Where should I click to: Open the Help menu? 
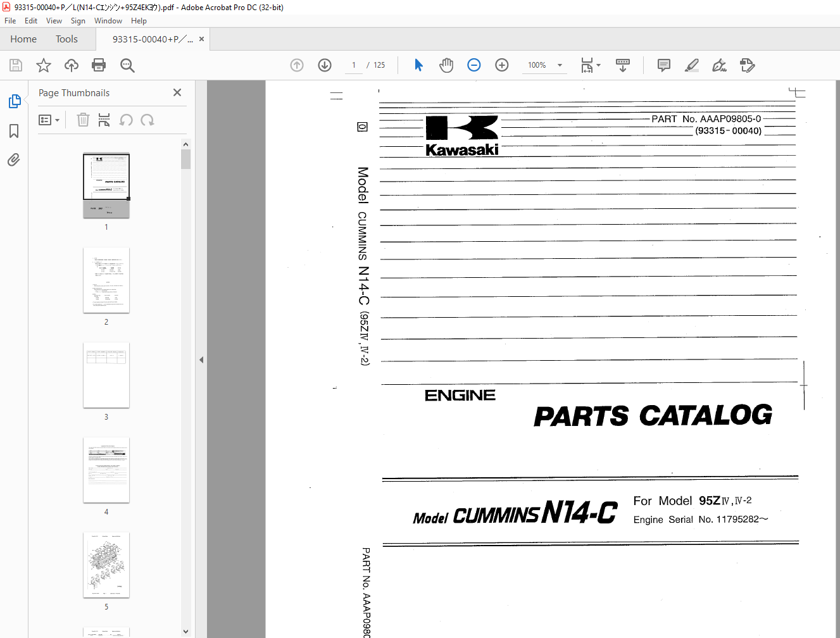pyautogui.click(x=139, y=21)
